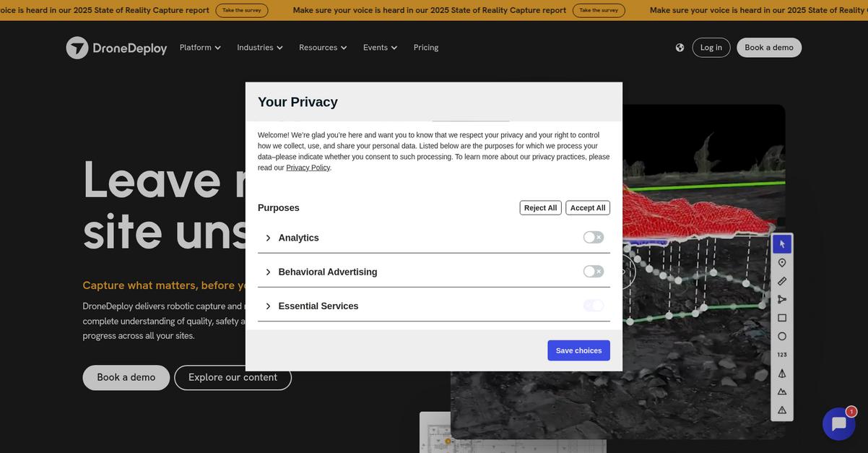Select the warning triangle issue tool
The image size is (868, 453).
782,410
